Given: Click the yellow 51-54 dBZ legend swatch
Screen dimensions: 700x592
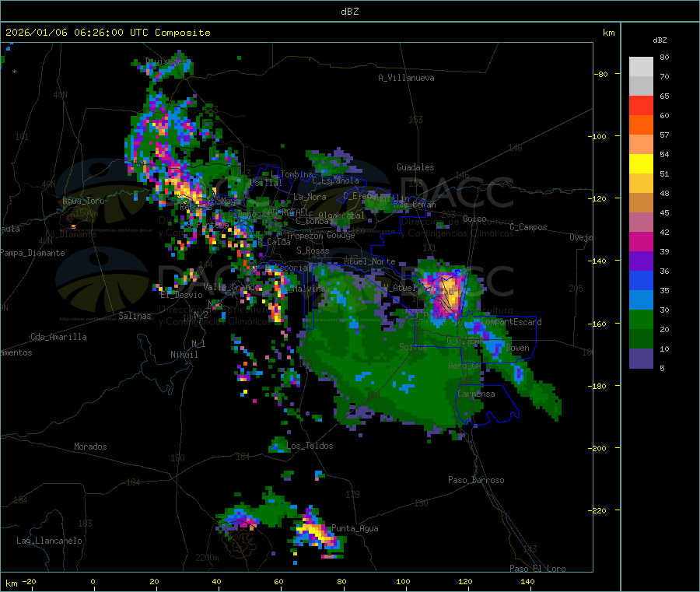Looking at the screenshot, I should point(641,164).
